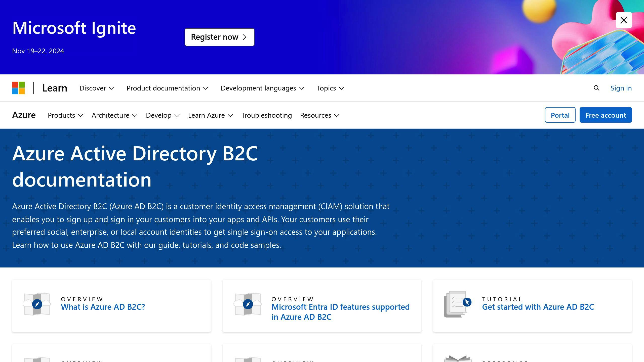Click the tutorial checklist icon beside Get started
Image resolution: width=644 pixels, height=362 pixels.
(458, 304)
